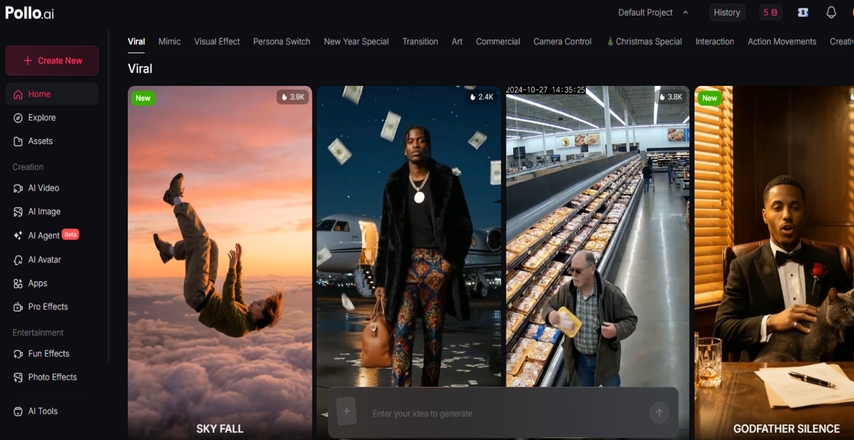Switch to the Mimic tab

[169, 42]
